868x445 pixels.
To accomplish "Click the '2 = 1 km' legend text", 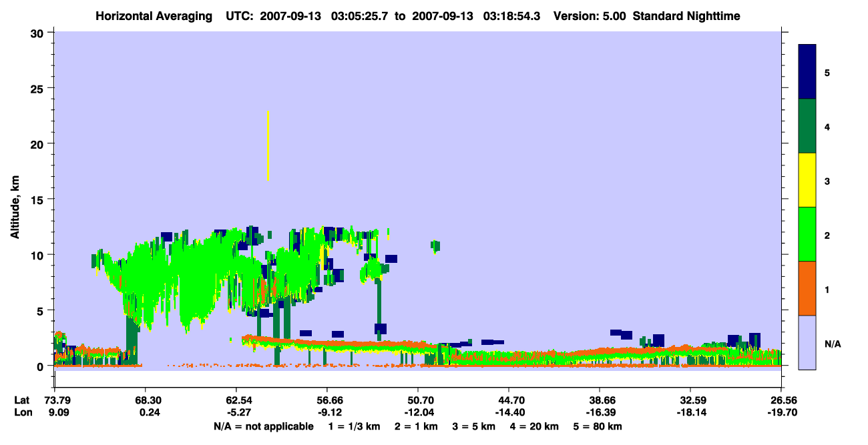I will pyautogui.click(x=416, y=426).
